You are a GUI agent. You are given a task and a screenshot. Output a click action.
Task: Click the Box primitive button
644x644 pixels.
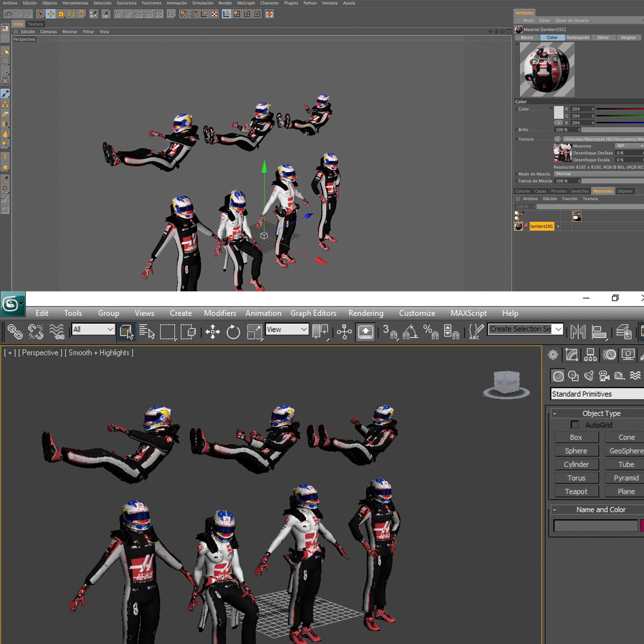point(576,437)
